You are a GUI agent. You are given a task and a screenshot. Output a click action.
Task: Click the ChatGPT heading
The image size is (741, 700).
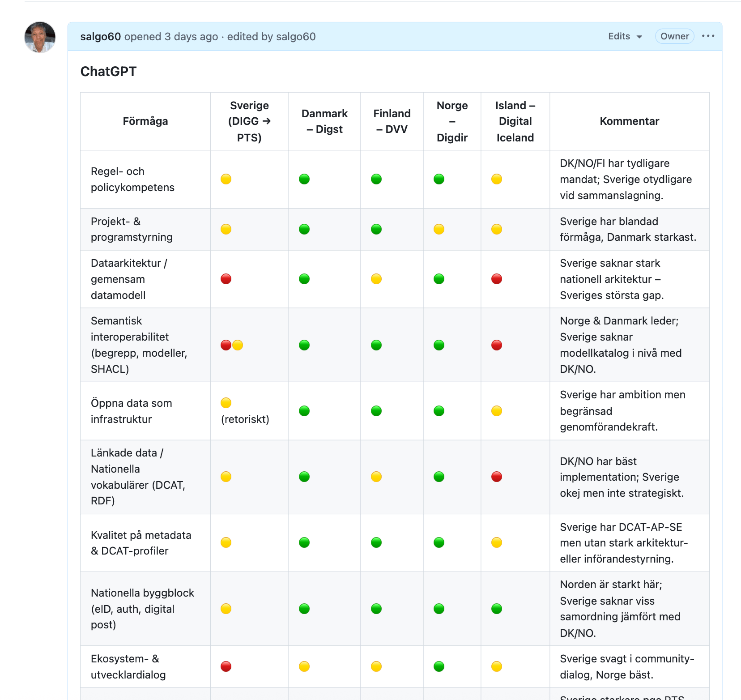click(x=108, y=72)
